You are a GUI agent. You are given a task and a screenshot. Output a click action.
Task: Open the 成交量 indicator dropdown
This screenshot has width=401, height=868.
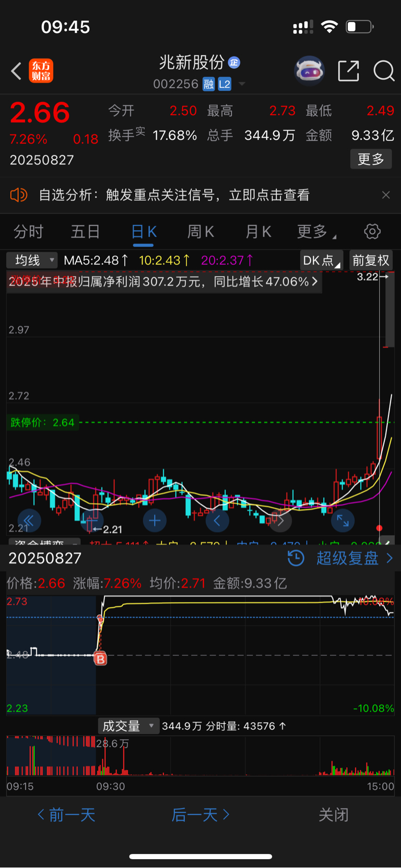pos(128,726)
